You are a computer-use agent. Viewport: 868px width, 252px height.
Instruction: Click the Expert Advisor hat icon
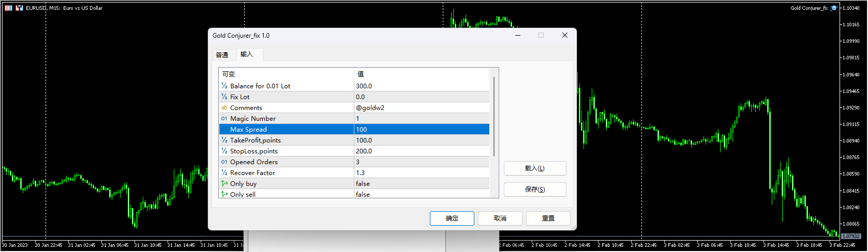tap(833, 8)
